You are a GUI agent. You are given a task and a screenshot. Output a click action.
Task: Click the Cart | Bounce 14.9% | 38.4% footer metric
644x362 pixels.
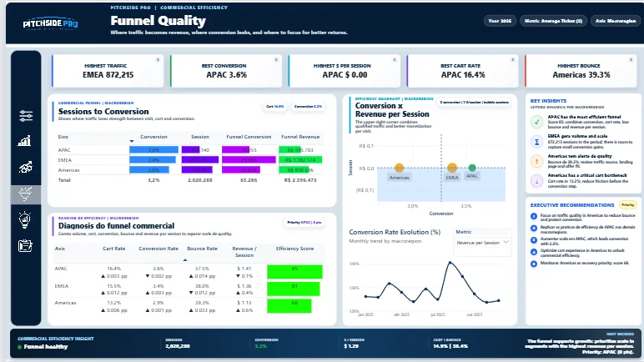click(x=450, y=344)
